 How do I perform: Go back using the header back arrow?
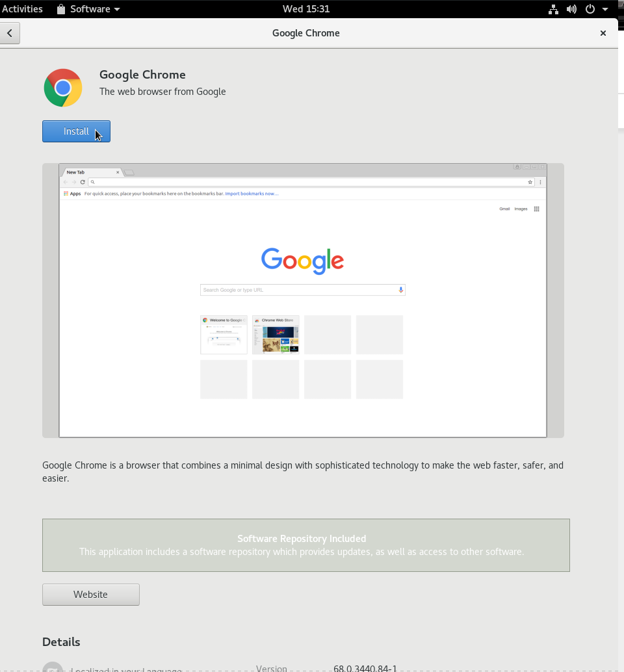(10, 33)
